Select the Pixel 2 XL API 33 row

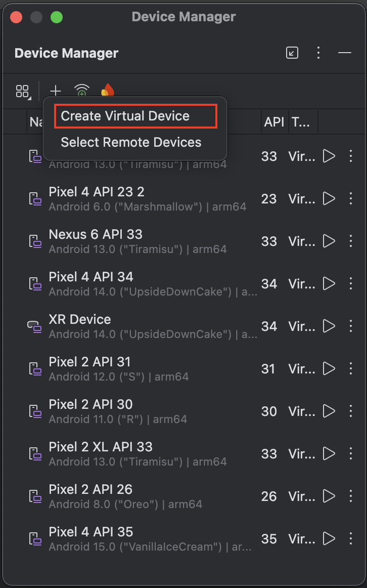click(x=183, y=454)
